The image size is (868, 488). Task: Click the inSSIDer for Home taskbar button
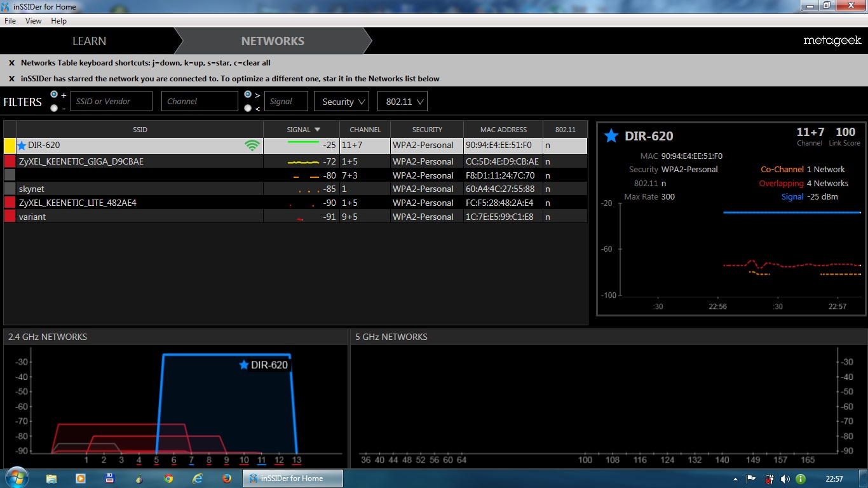[x=293, y=478]
